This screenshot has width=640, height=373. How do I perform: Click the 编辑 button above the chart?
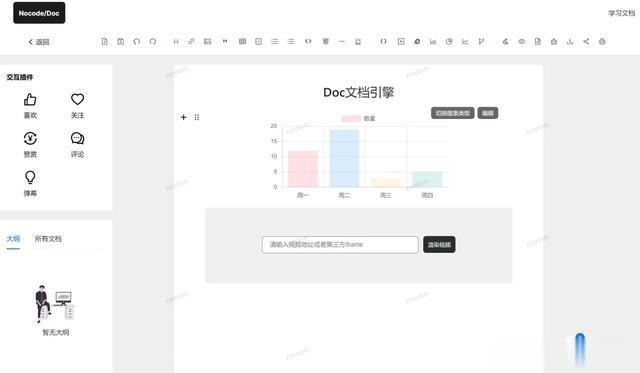(488, 113)
